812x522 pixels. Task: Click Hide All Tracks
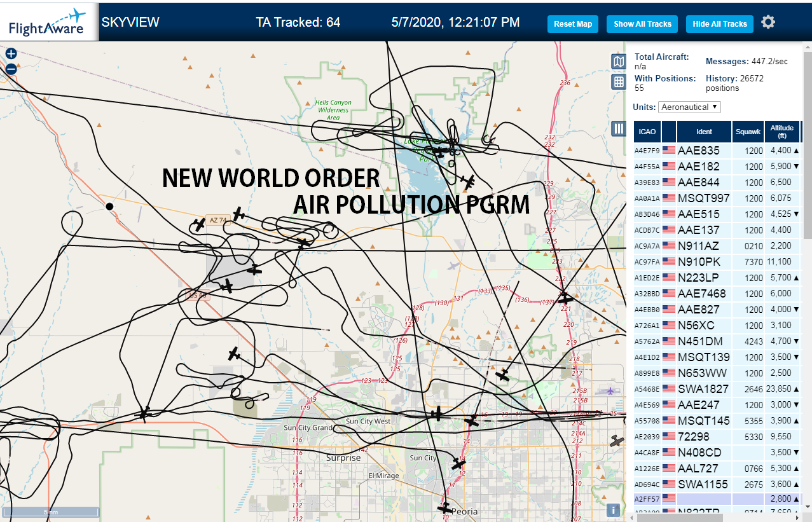point(720,24)
